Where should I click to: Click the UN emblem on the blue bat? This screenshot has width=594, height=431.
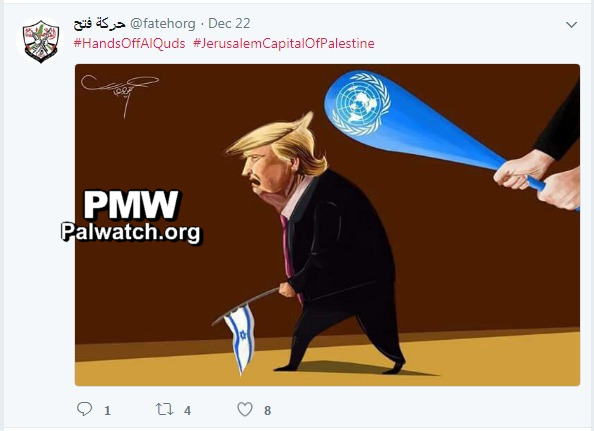click(361, 104)
